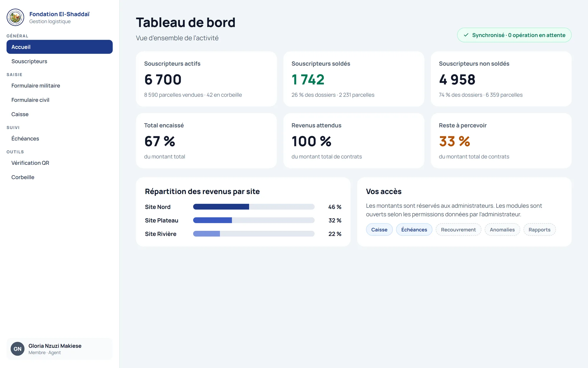Click the Fondation El-Shaddaï logo emblem
Screen dimensions: 588x368
15,17
